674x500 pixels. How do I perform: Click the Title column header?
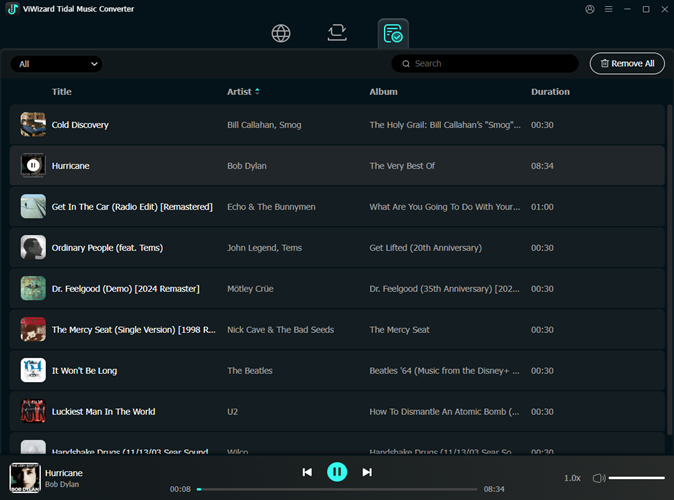(x=61, y=92)
